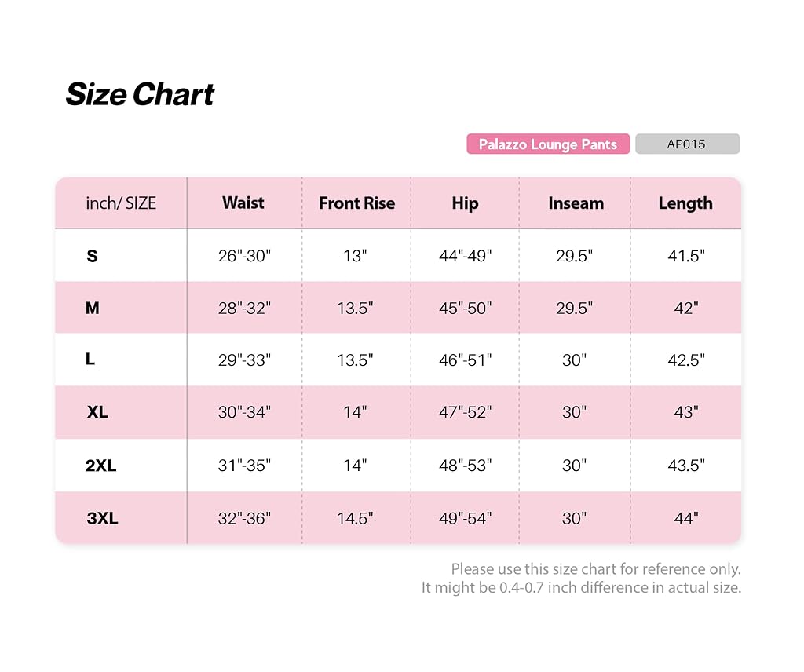804x672 pixels.
Task: Click the inch/ SIZE header cell
Action: click(x=120, y=203)
